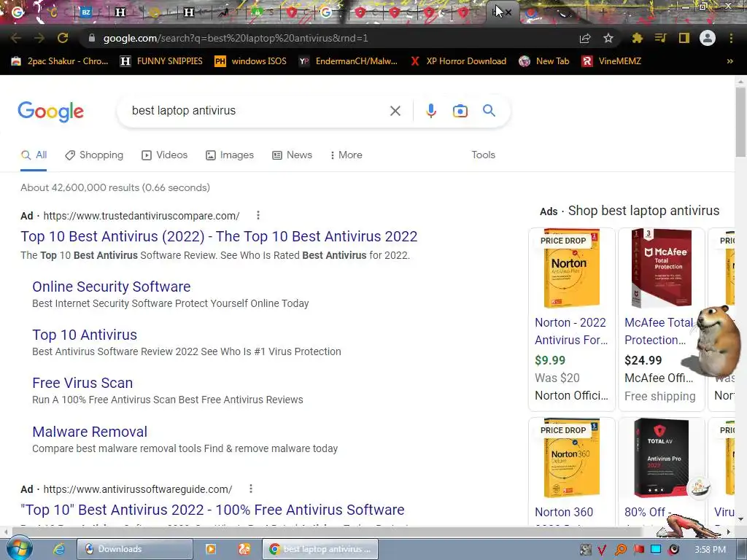Start voice search with microphone icon
This screenshot has height=560, width=747.
(x=430, y=111)
